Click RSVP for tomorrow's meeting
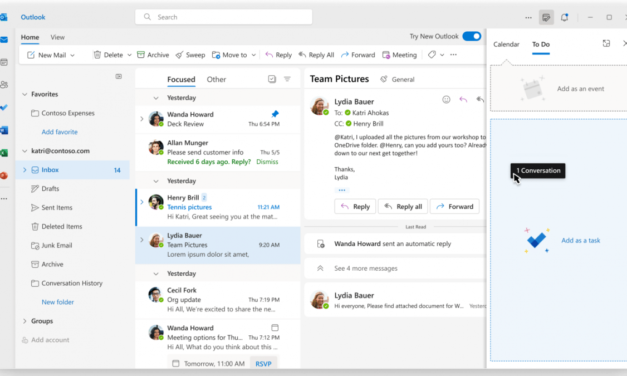The image size is (627, 376). point(263,364)
